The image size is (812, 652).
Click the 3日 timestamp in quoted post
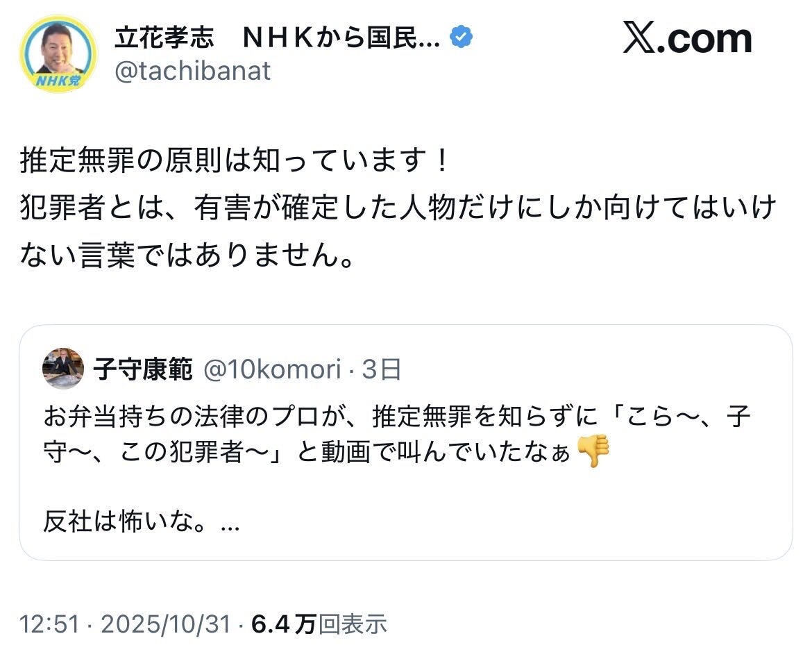382,370
